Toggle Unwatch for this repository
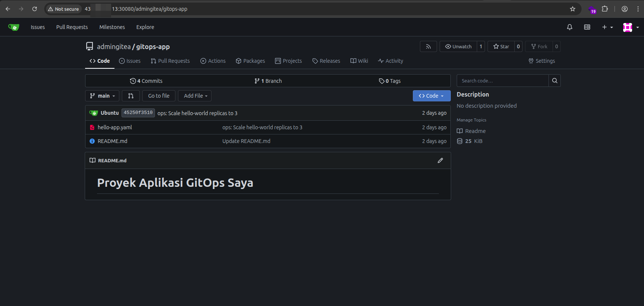644x306 pixels. tap(459, 46)
